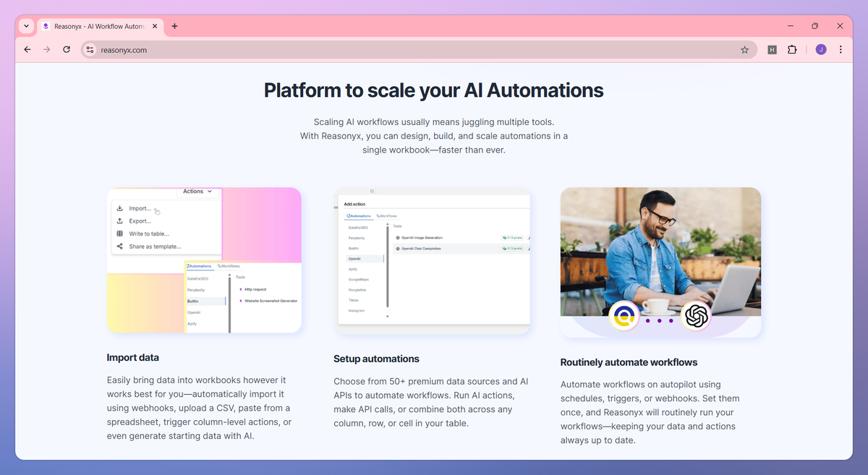Image resolution: width=868 pixels, height=475 pixels.
Task: Expand the tab search dropdown arrow
Action: click(26, 26)
